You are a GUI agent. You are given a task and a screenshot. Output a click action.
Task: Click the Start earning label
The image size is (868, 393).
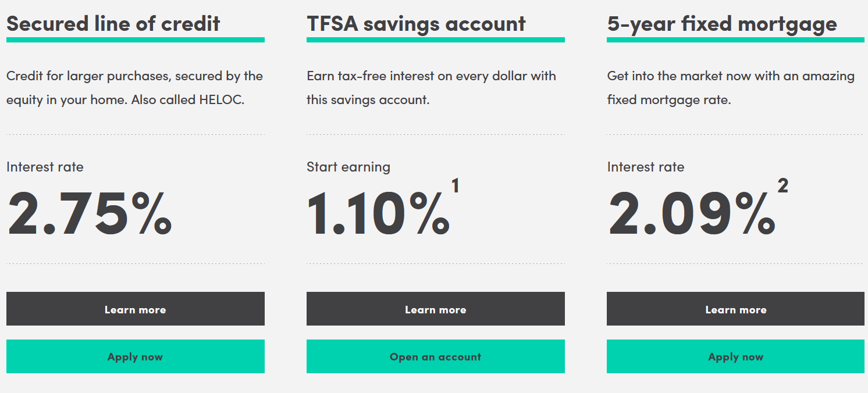(348, 167)
